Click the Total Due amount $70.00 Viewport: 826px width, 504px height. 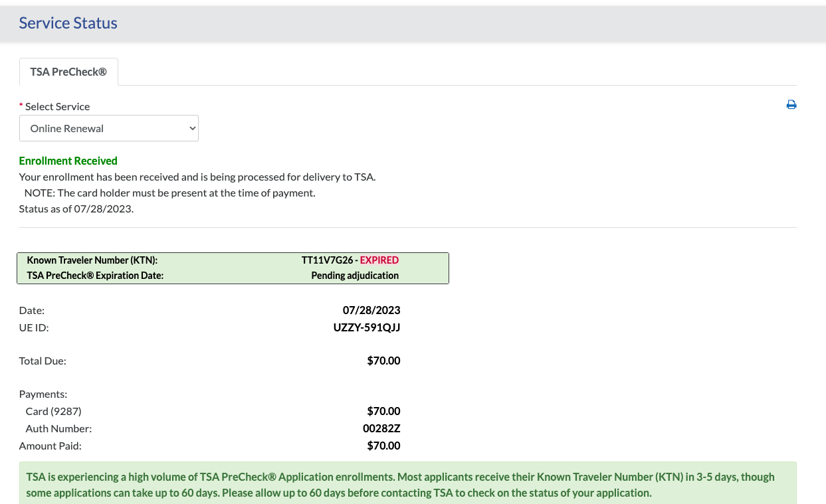(x=383, y=361)
